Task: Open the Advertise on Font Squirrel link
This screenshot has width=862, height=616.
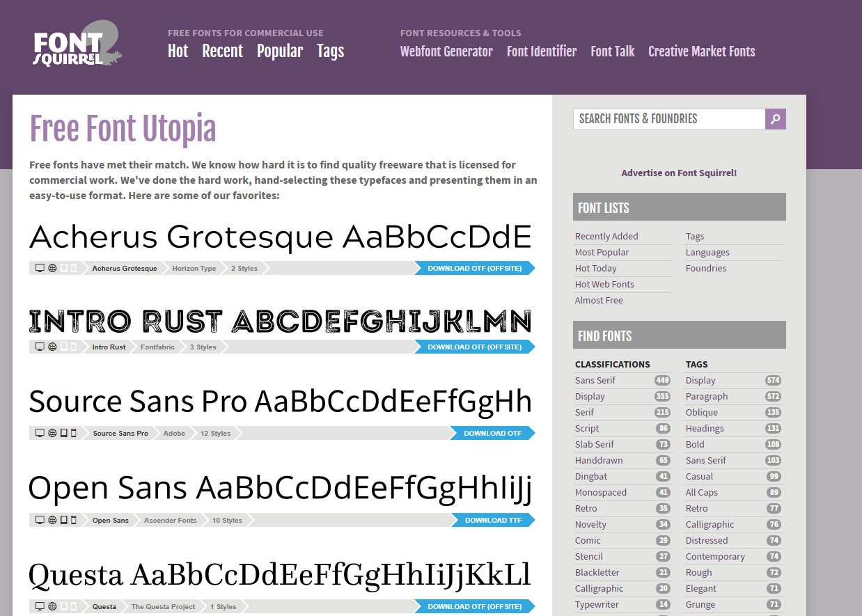Action: [x=679, y=173]
